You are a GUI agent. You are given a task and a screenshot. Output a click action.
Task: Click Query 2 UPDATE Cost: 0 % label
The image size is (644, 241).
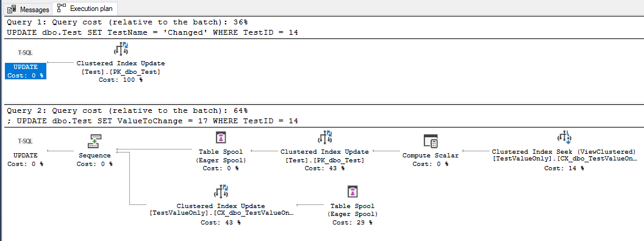point(26,160)
